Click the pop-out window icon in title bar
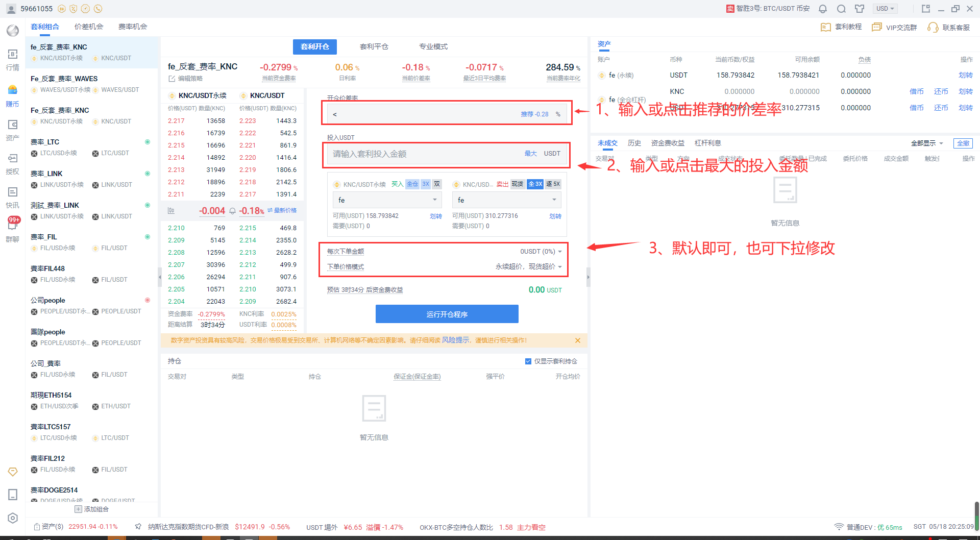 coord(925,9)
